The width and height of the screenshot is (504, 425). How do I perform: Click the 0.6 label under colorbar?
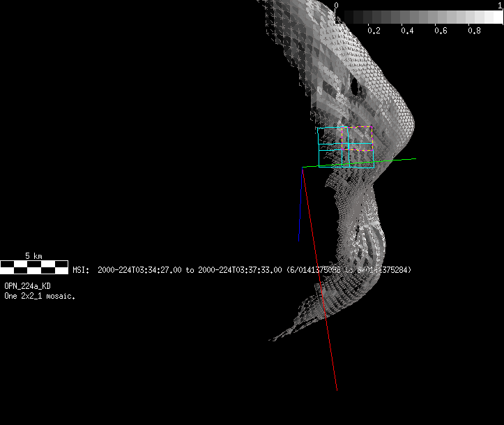click(441, 31)
